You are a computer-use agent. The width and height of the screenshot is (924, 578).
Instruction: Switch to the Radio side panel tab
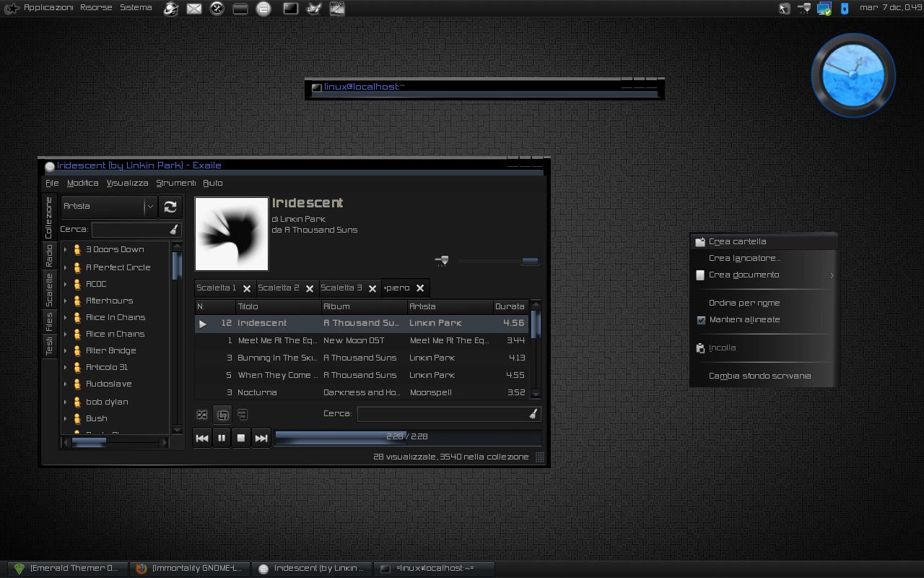[49, 256]
